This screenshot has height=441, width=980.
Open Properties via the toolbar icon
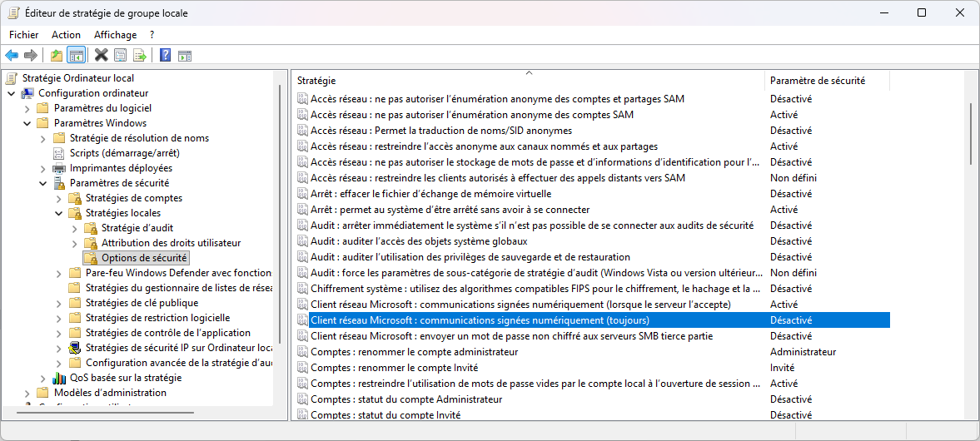[121, 56]
